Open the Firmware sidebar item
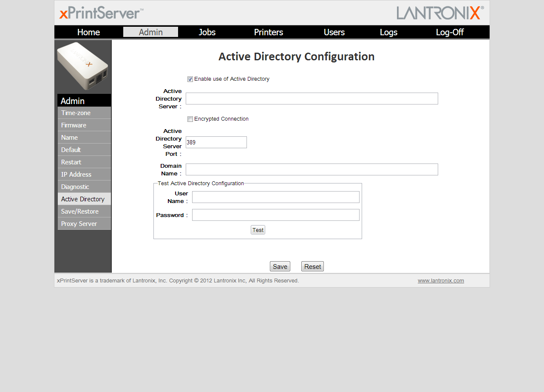544x392 pixels. [x=84, y=125]
